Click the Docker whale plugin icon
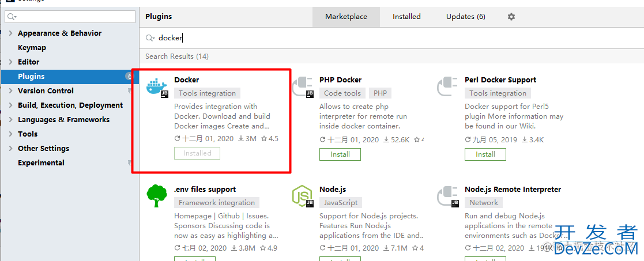Viewport: 644px width, 261px height. pos(157,86)
